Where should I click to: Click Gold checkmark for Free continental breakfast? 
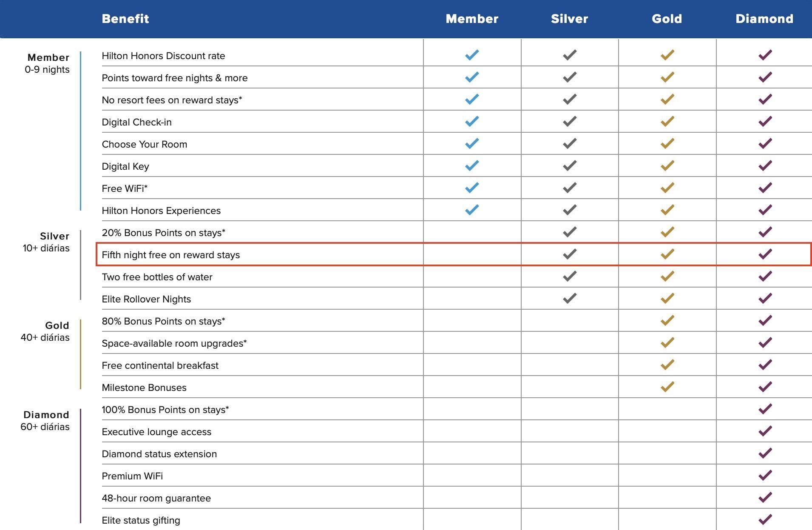[667, 365]
